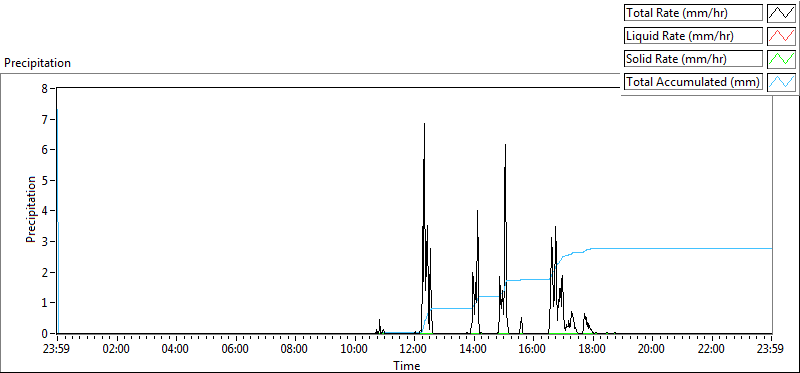800x373 pixels.
Task: Click the vertical Precipitation axis title
Action: pos(31,209)
